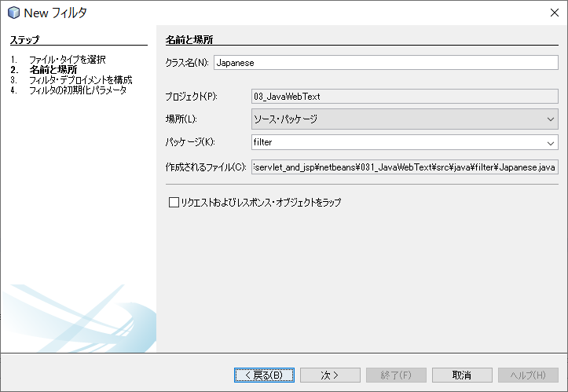
Task: Click the プロジェクト field 03_JavaWebText
Action: (x=405, y=97)
